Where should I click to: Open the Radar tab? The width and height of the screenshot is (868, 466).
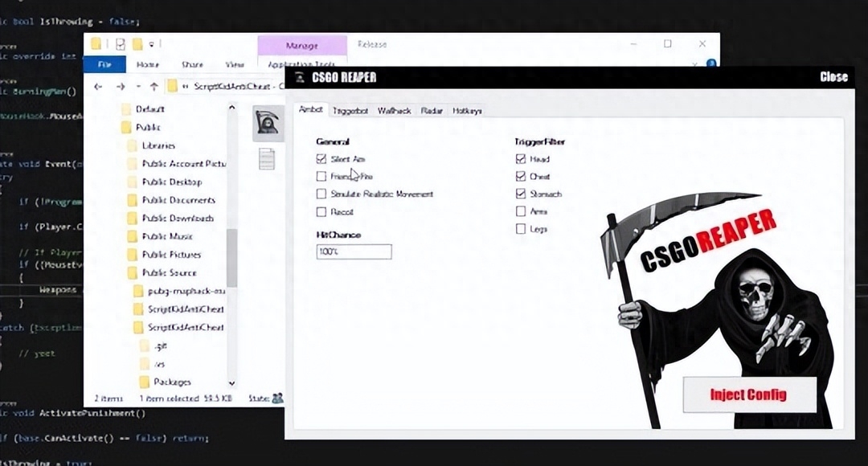pyautogui.click(x=432, y=111)
